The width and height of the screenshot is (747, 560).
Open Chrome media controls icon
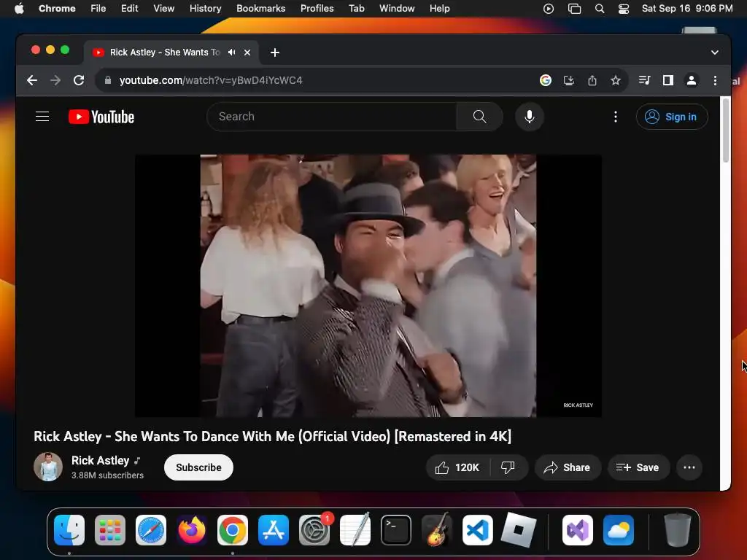(645, 80)
